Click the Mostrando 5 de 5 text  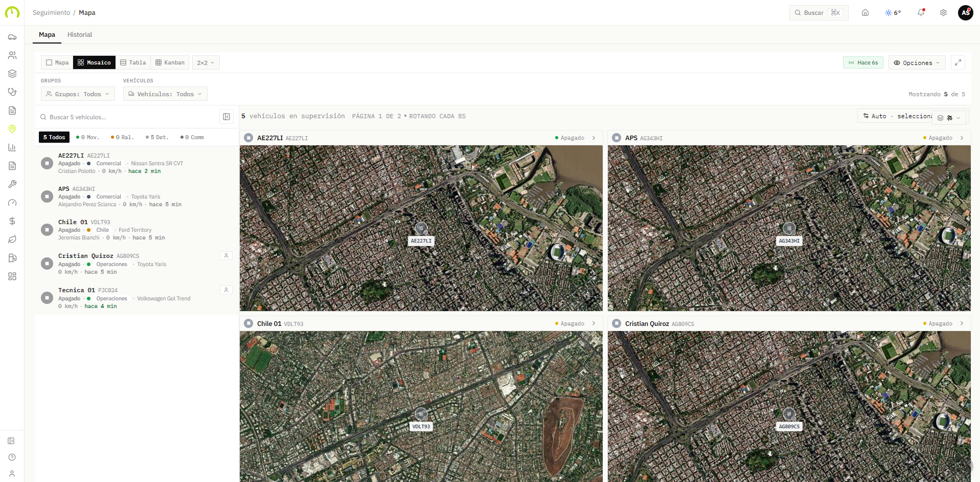(x=937, y=94)
